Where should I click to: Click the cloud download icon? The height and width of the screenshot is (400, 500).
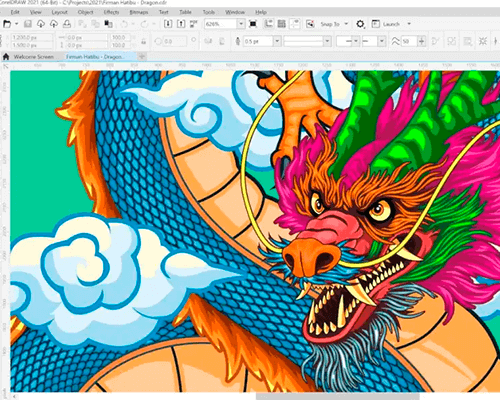(41, 24)
